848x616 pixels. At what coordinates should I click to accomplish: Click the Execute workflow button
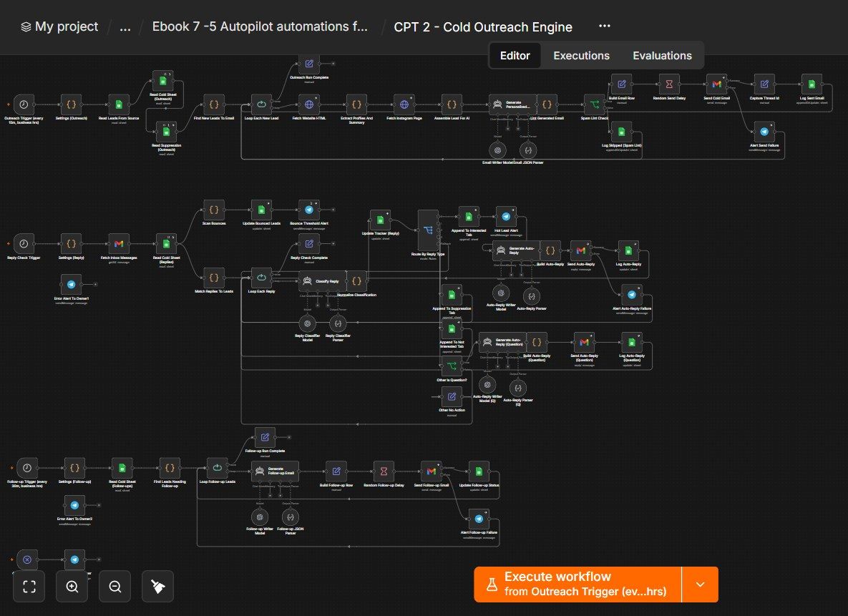pos(577,584)
